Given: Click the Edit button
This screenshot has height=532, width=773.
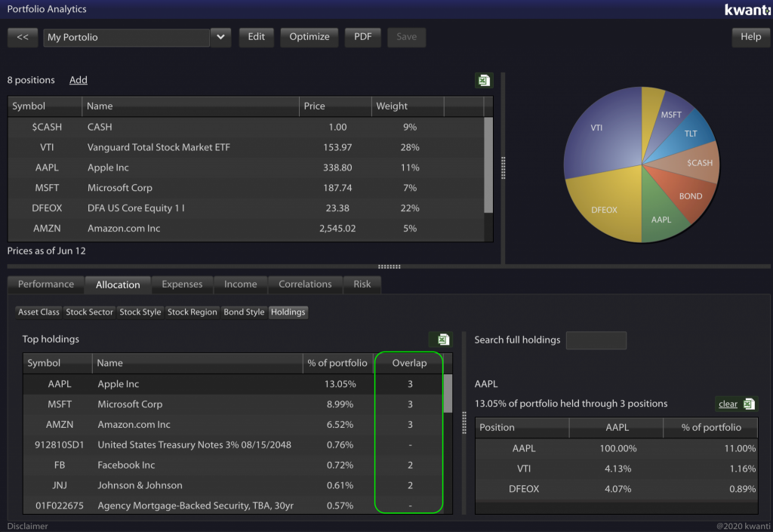Looking at the screenshot, I should click(x=257, y=37).
